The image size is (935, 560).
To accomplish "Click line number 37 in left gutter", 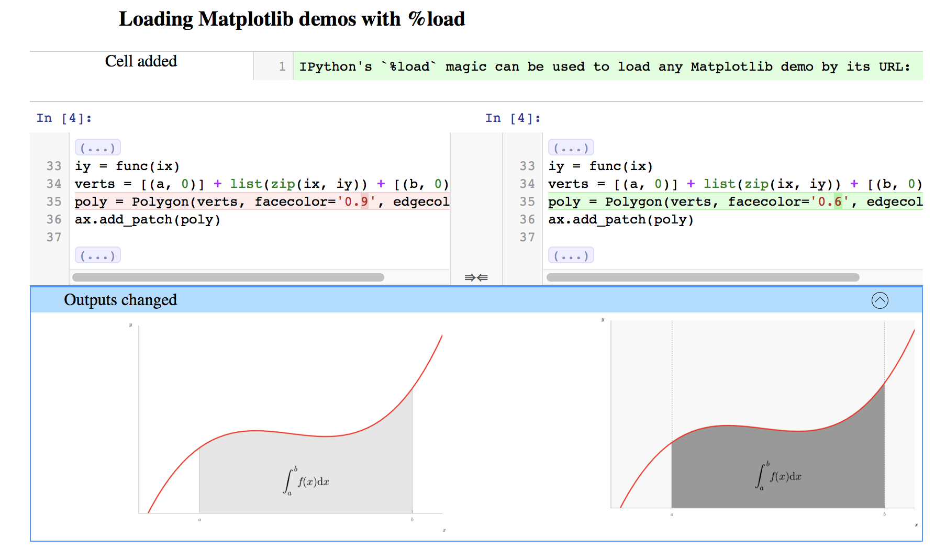I will click(x=54, y=237).
